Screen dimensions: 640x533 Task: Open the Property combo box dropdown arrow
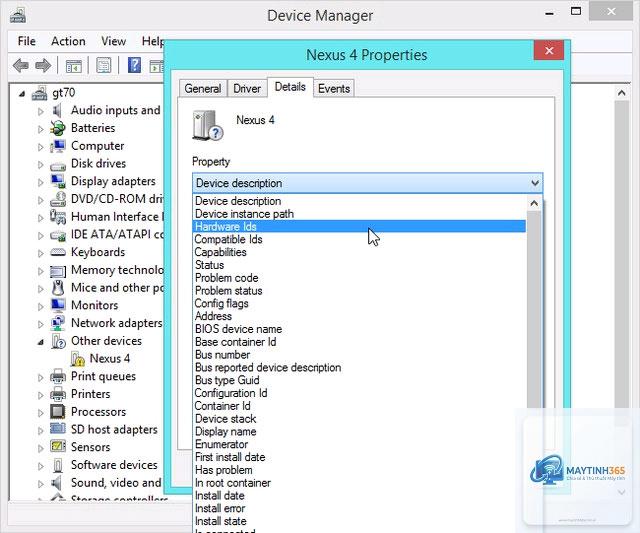click(x=535, y=183)
